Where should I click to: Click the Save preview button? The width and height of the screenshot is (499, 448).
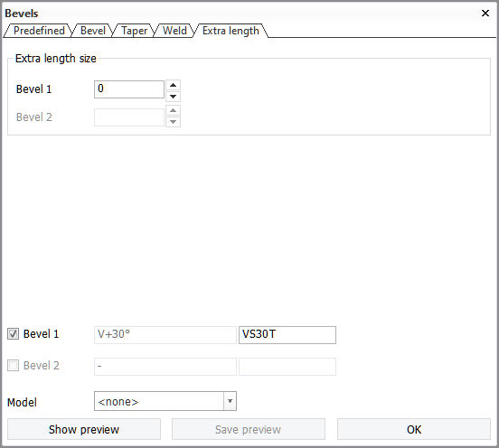tap(249, 429)
